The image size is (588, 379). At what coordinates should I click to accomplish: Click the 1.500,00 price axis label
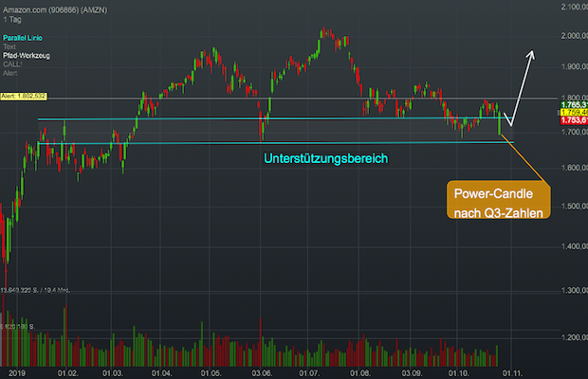(574, 206)
